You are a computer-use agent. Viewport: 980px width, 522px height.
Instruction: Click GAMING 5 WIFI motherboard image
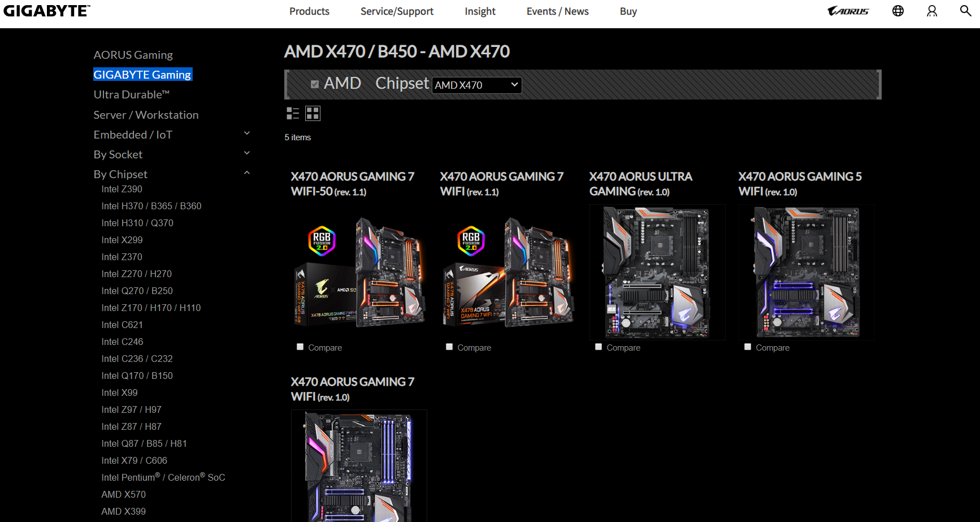[806, 272]
